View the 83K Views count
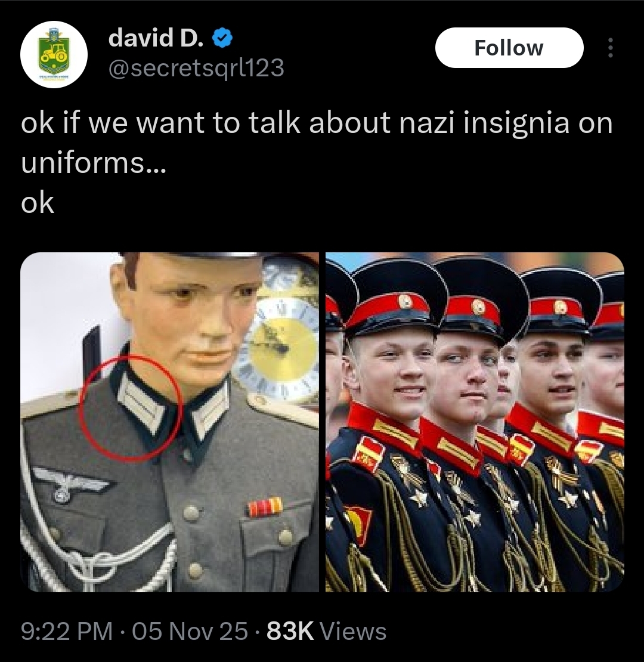The image size is (644, 662). point(326,631)
